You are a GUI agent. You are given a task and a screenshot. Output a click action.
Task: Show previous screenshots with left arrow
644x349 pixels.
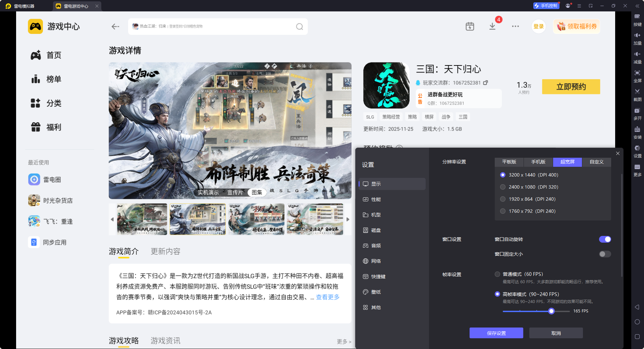point(112,219)
